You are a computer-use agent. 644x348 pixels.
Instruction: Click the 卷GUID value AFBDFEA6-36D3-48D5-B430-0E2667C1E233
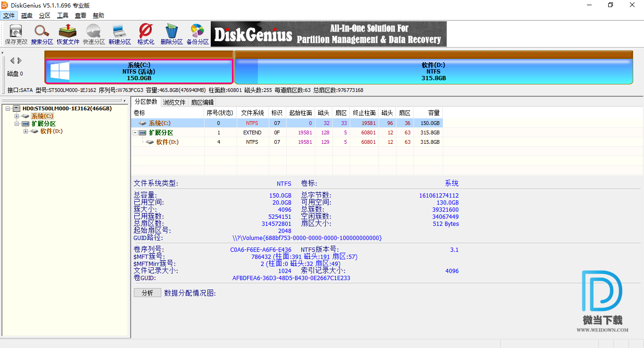[x=291, y=278]
